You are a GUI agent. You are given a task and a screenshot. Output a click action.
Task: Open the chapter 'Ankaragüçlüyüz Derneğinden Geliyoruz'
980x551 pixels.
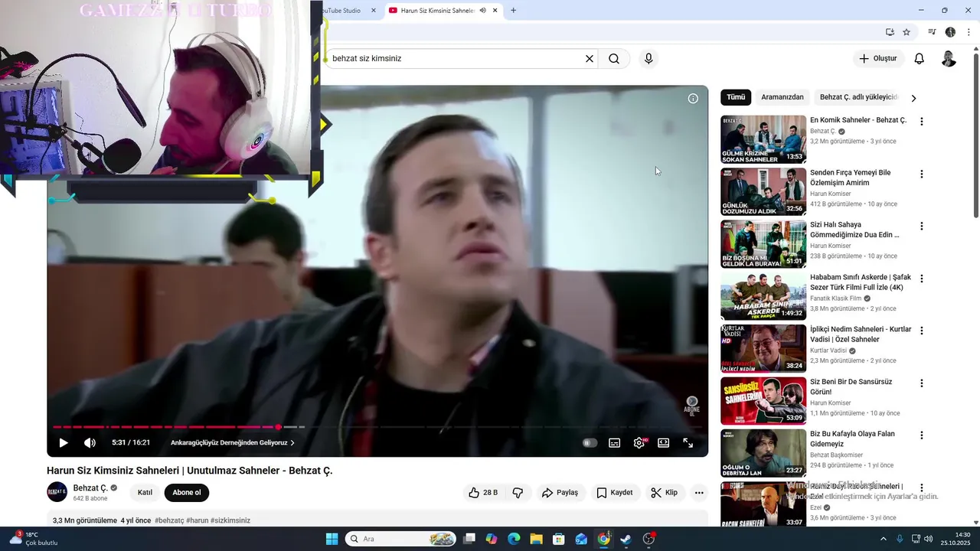232,442
